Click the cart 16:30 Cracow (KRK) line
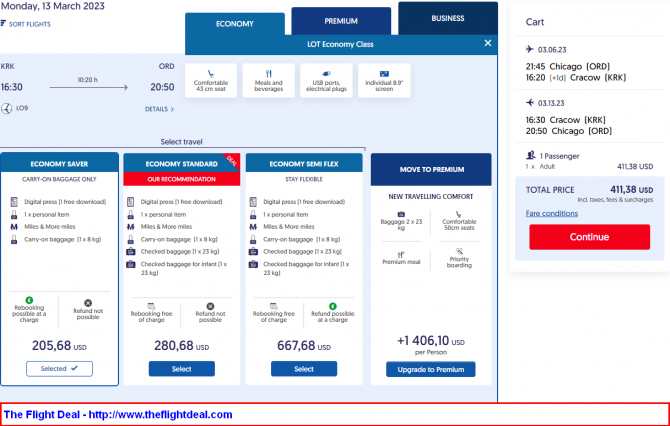670x426 pixels. (566, 120)
